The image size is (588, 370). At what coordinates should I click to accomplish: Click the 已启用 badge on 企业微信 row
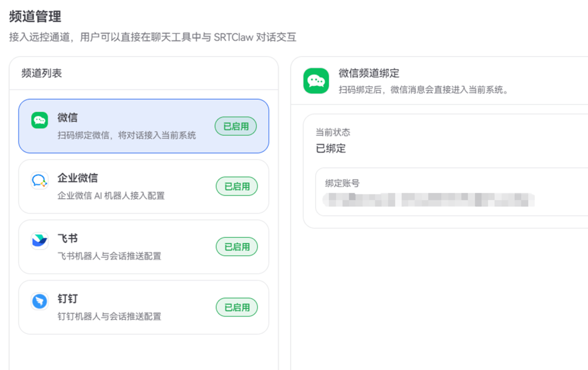coord(237,187)
